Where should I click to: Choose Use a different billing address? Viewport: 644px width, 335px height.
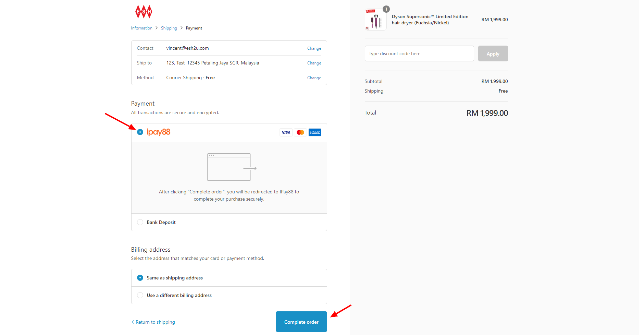[140, 295]
